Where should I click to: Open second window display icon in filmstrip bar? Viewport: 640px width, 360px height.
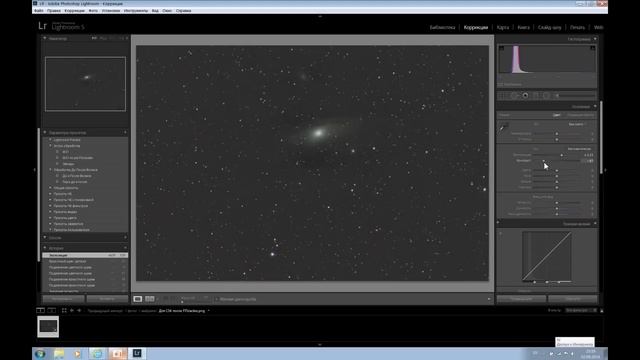[x=51, y=311]
